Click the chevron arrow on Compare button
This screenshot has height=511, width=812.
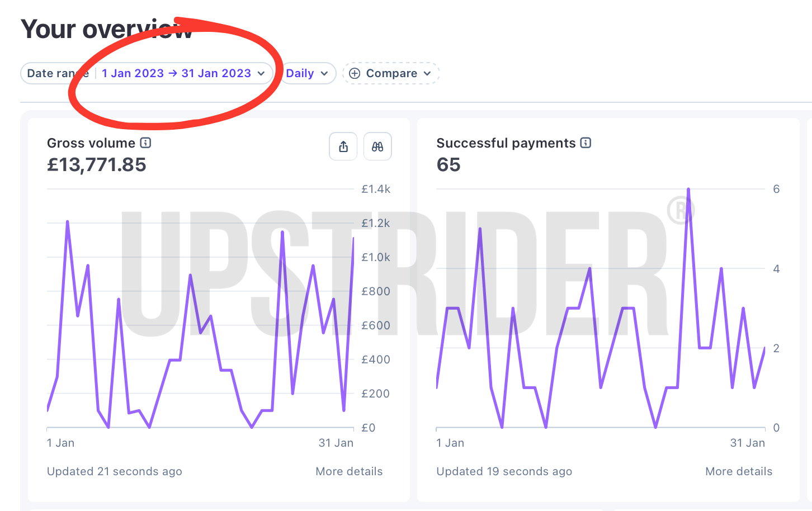(427, 74)
